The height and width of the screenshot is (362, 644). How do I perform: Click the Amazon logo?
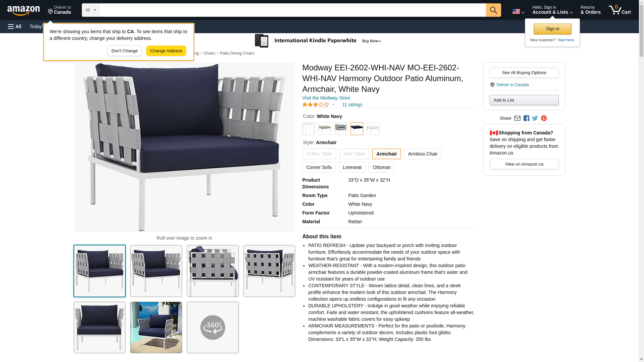pyautogui.click(x=23, y=10)
